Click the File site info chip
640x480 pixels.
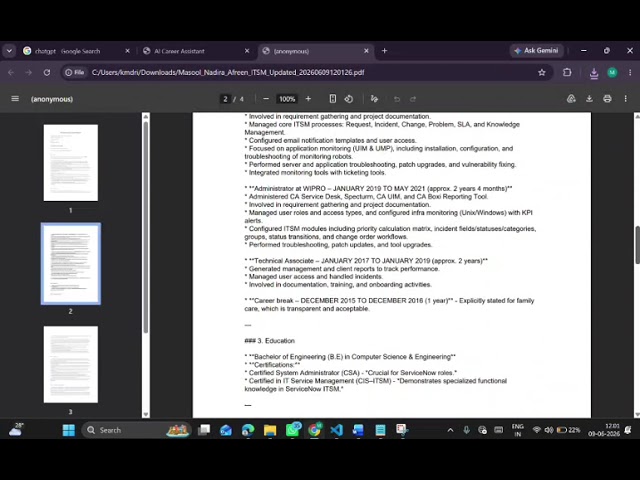[x=75, y=73]
